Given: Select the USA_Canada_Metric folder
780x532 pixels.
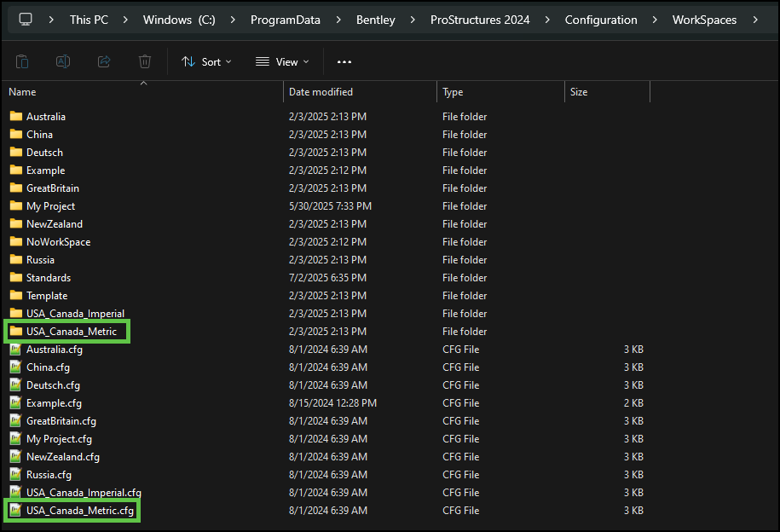Looking at the screenshot, I should [71, 332].
